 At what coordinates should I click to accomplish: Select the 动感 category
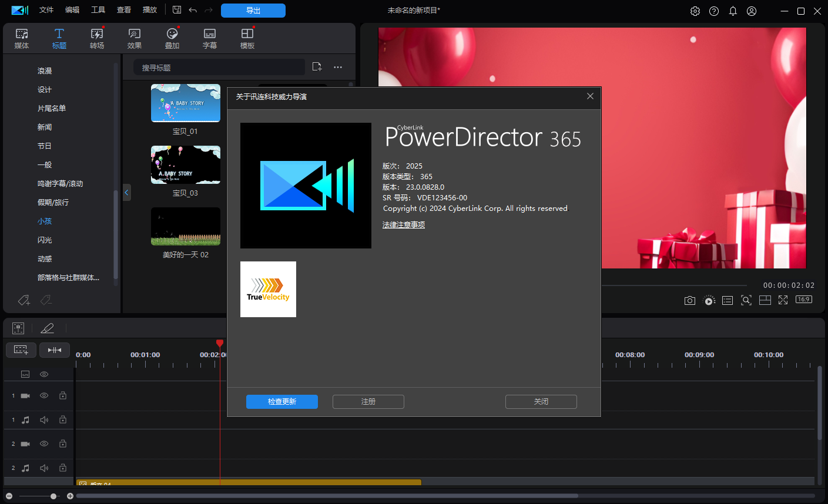(45, 258)
